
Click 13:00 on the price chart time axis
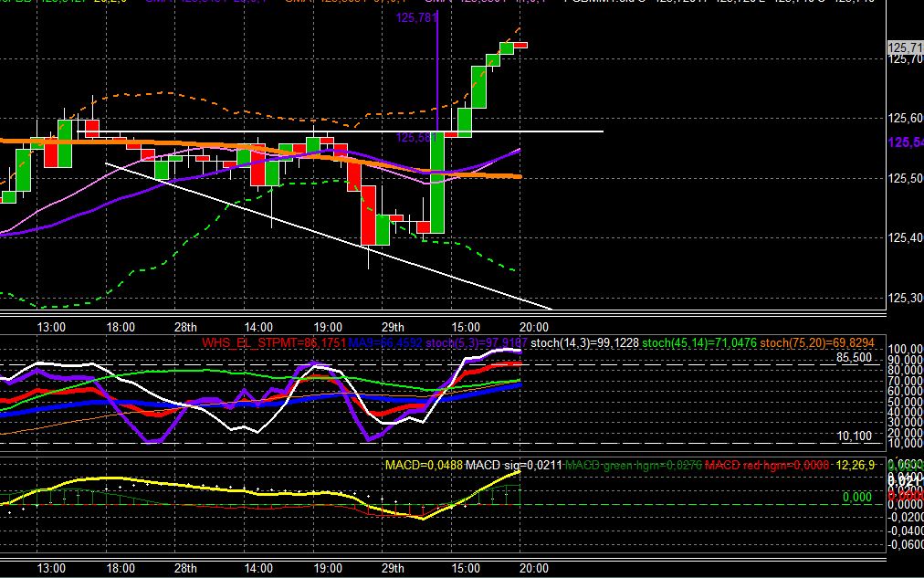(51, 328)
